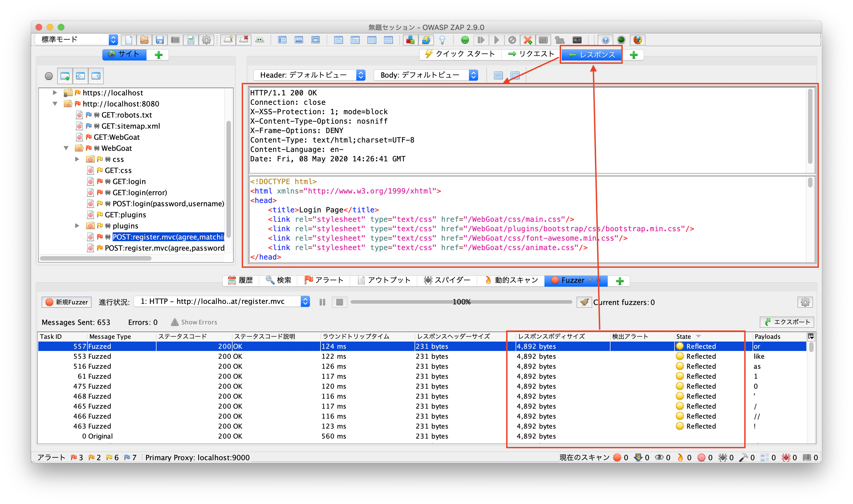Toggle the scope target icon in Sites panel
Viewport: 853px width, 504px height.
coord(49,76)
